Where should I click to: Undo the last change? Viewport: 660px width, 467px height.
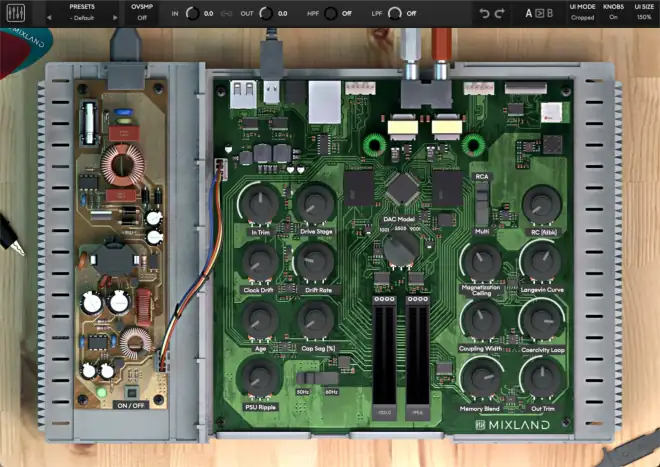(484, 13)
